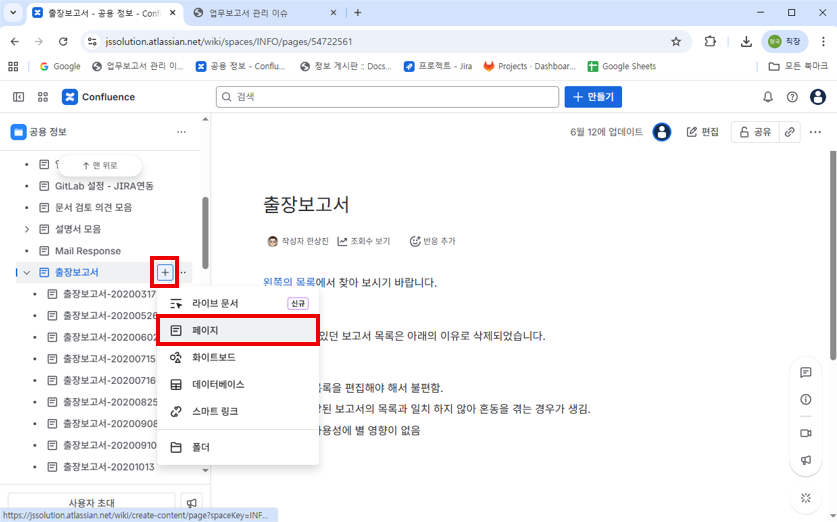Open the help question mark icon

(792, 97)
